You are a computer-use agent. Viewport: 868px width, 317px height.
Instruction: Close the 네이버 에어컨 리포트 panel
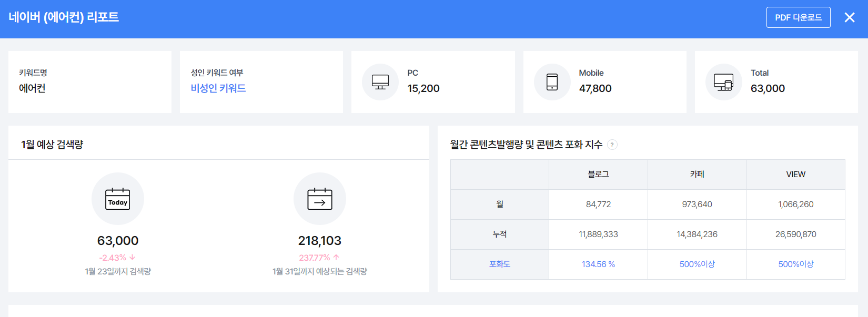coord(850,17)
